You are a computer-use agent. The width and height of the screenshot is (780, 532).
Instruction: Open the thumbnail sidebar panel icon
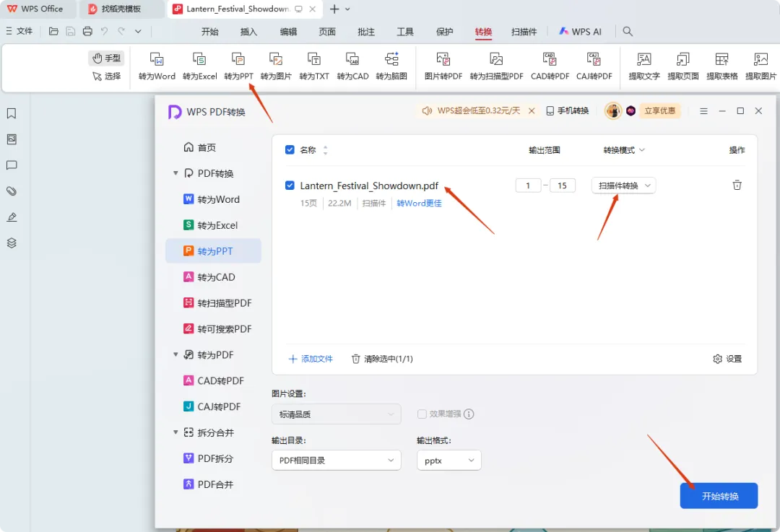(12, 139)
